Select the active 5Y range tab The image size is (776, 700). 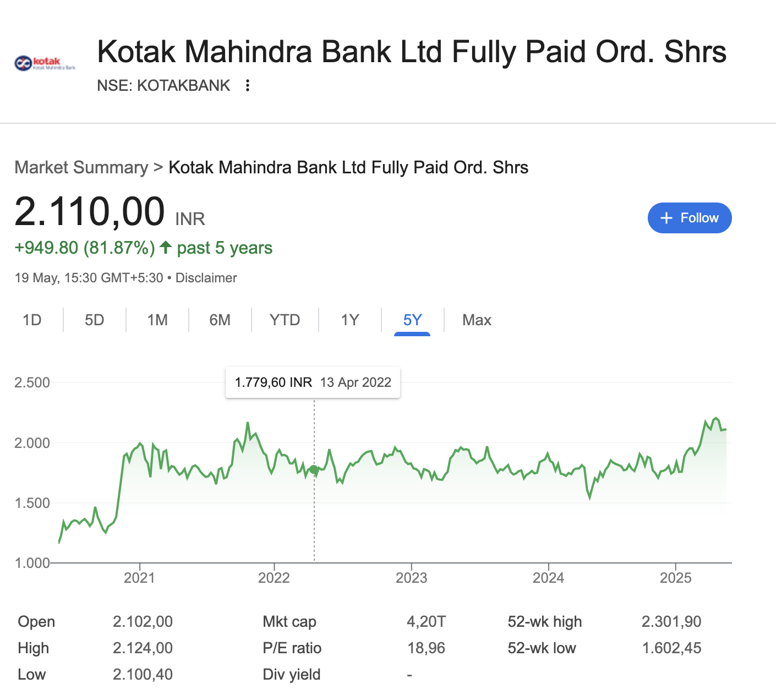coord(412,320)
